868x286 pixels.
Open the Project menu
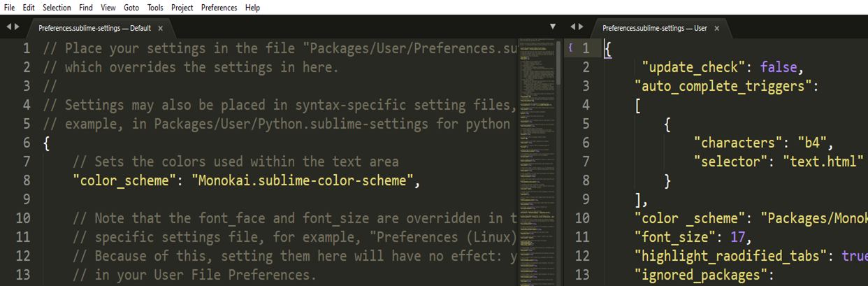click(182, 8)
